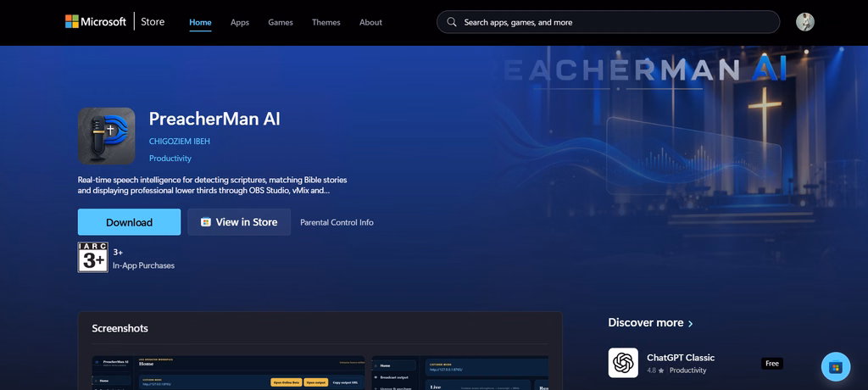Expand Discover more chevron
868x390 pixels.
click(x=690, y=324)
